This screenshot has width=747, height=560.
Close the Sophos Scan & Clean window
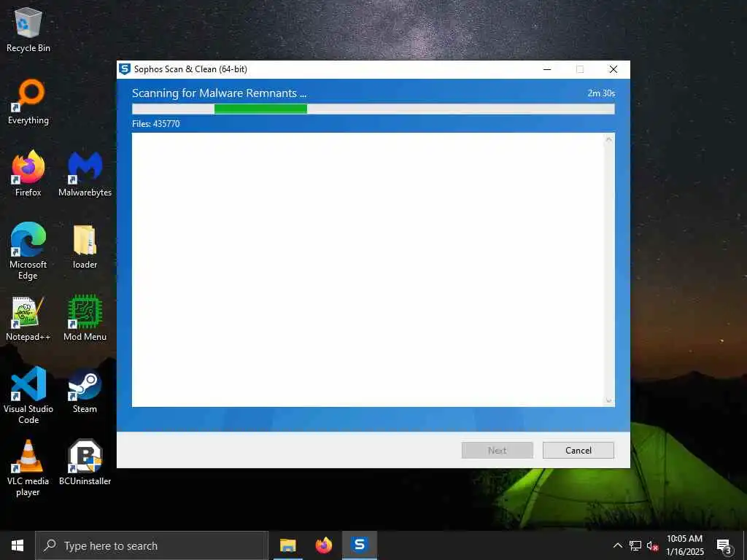(x=614, y=69)
